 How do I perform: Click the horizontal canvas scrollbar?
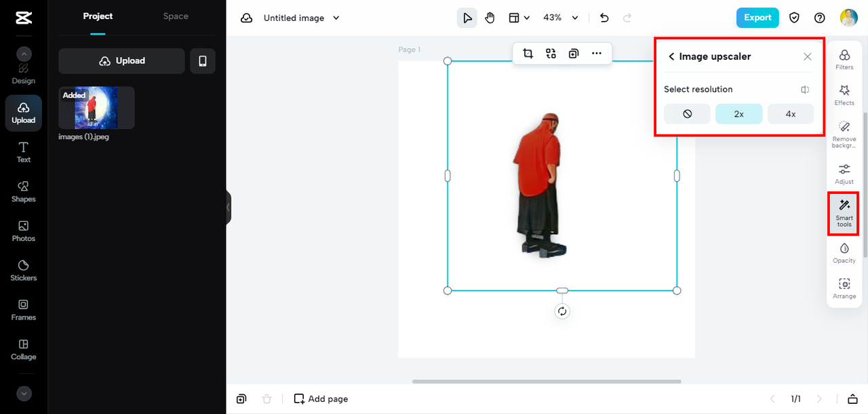(x=547, y=381)
